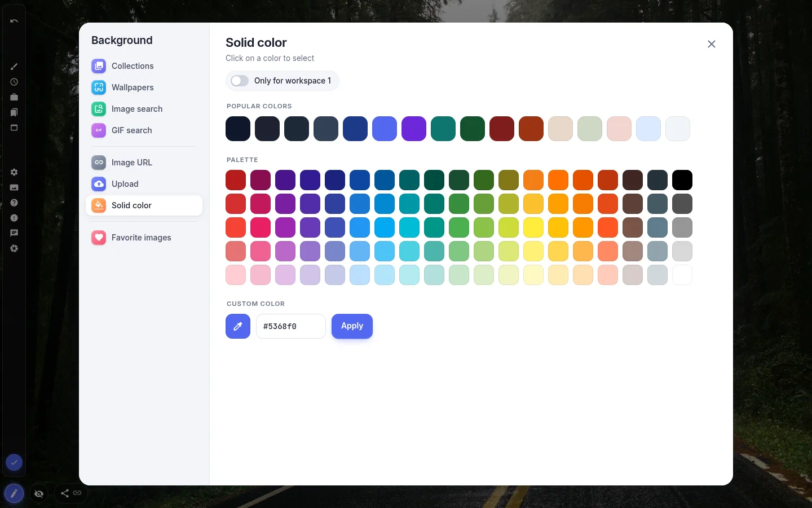Select the paintbrush icon in the left toolbar

(x=14, y=67)
